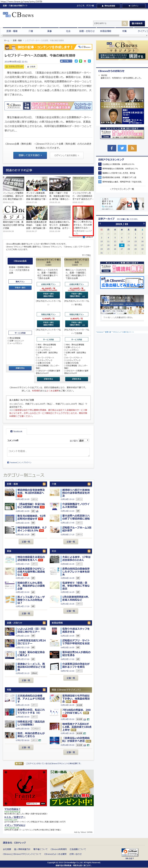Click the ログイン button at top
148x868 pixels.
(134, 6)
